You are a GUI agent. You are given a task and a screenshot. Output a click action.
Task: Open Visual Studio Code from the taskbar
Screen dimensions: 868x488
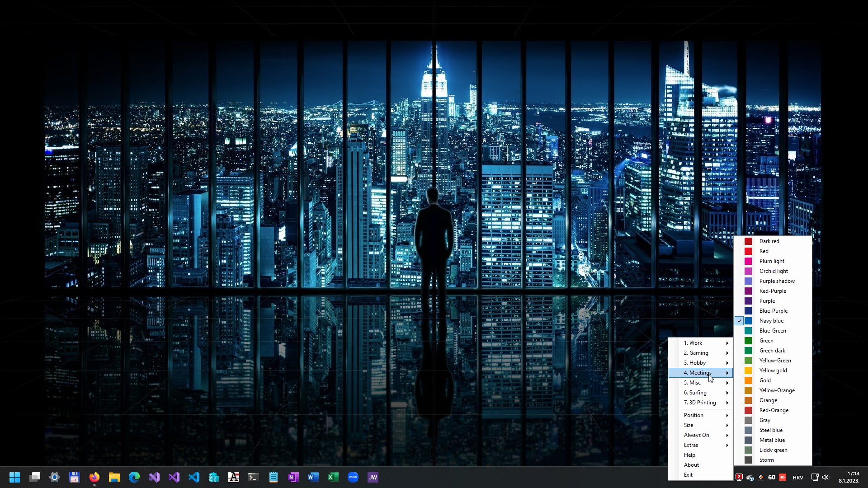pyautogui.click(x=194, y=477)
